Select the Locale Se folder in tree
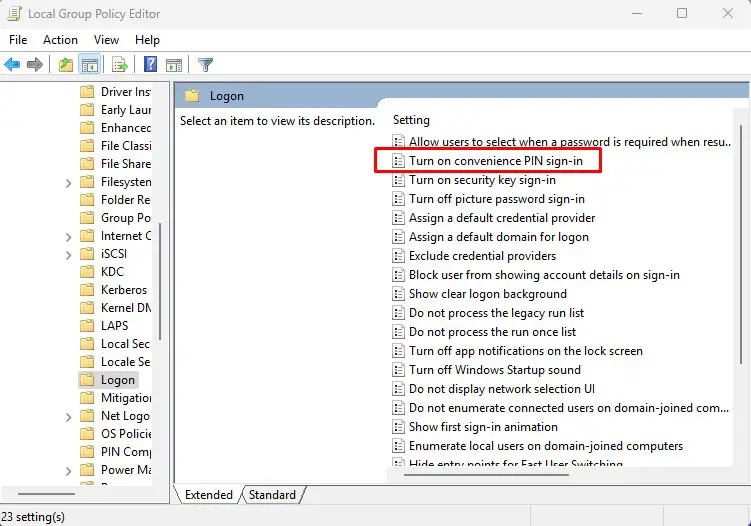751x526 pixels. point(115,362)
